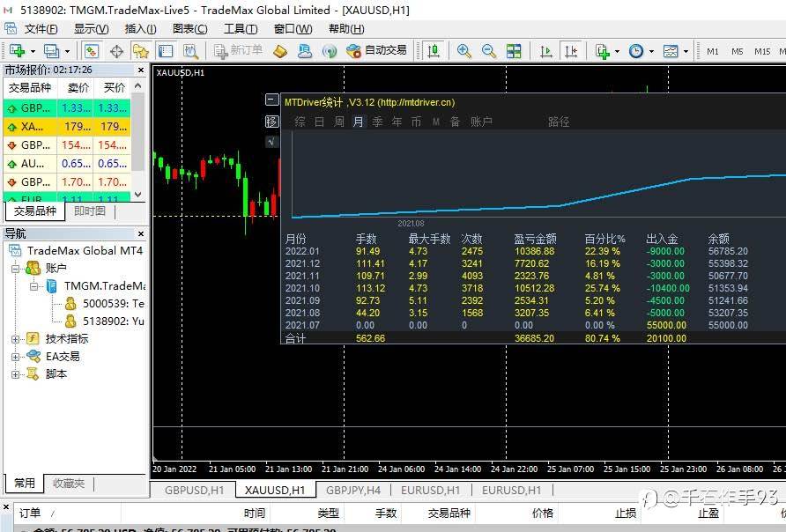Viewport: 786px width, 532px height.
Task: Sort orders by the 时间 column header
Action: [x=255, y=514]
